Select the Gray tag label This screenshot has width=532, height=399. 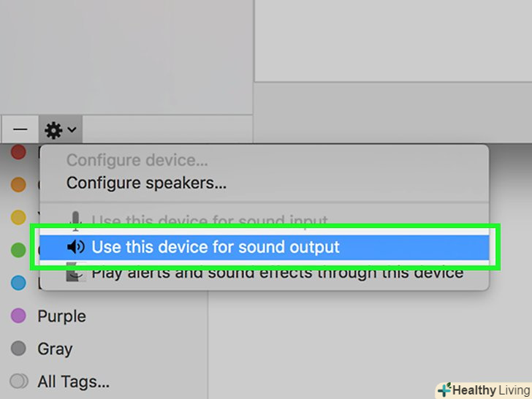click(x=55, y=349)
